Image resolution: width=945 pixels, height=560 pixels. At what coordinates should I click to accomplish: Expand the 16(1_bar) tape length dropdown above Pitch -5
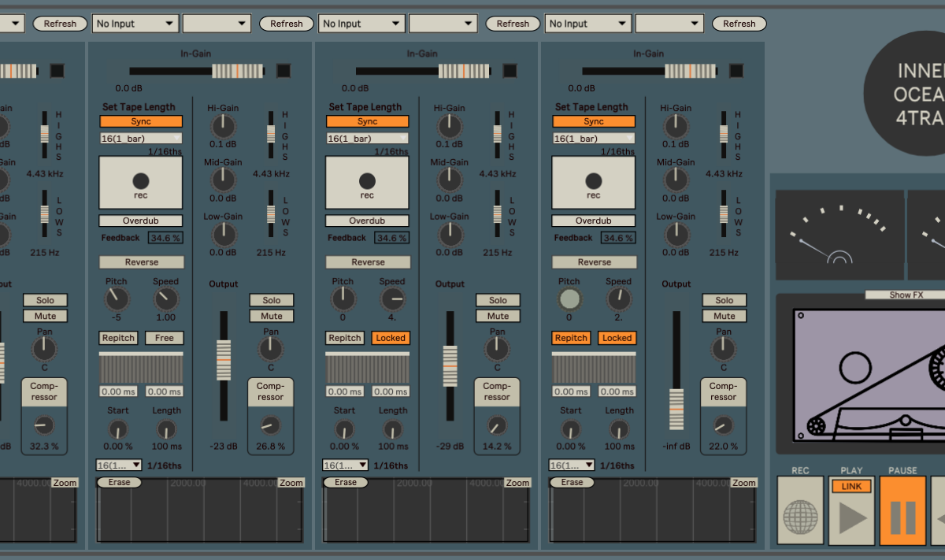[x=141, y=138]
